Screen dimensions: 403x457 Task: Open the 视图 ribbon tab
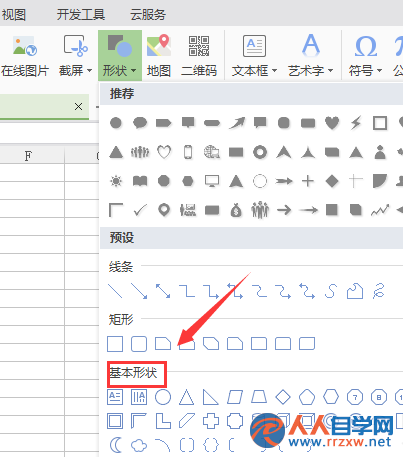tap(14, 15)
